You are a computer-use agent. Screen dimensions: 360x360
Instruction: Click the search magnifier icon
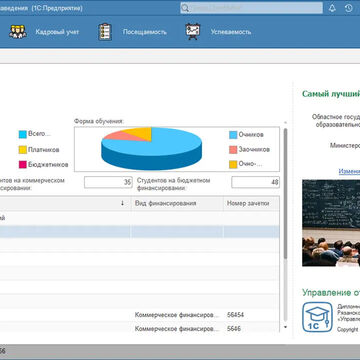point(185,8)
